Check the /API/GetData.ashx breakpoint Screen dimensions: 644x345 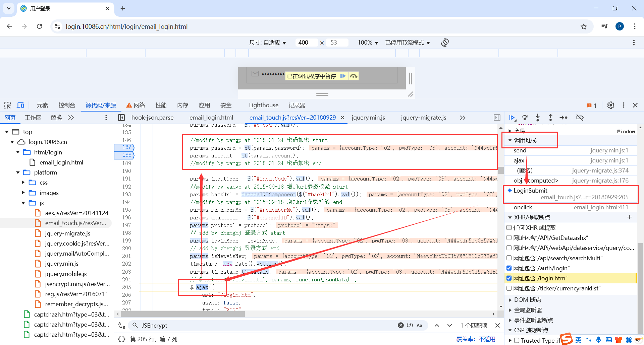509,238
